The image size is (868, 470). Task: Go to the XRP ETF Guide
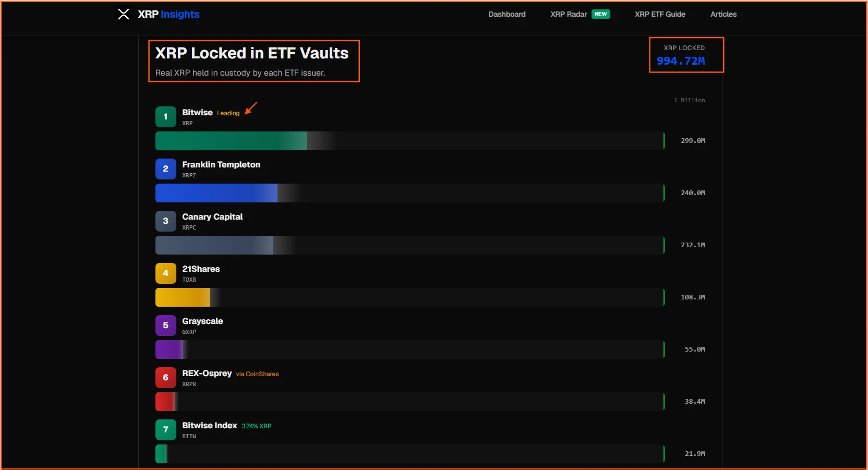[x=660, y=14]
